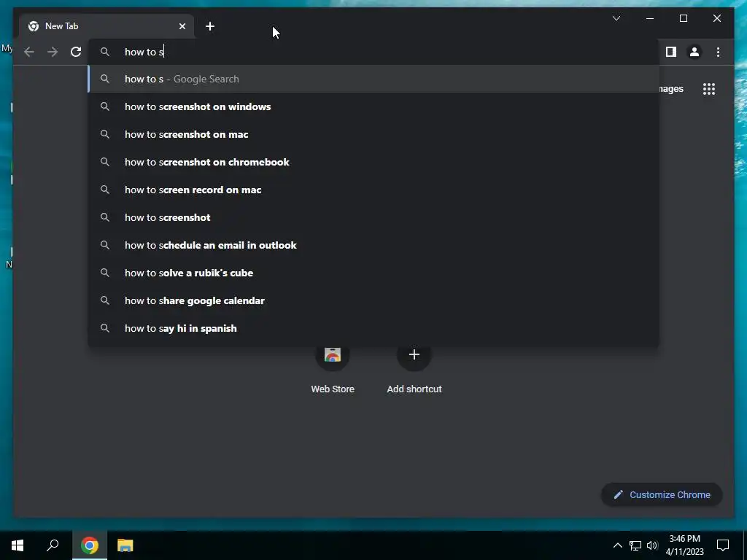Select 'how to share google calendar'
The width and height of the screenshot is (747, 560).
point(373,300)
